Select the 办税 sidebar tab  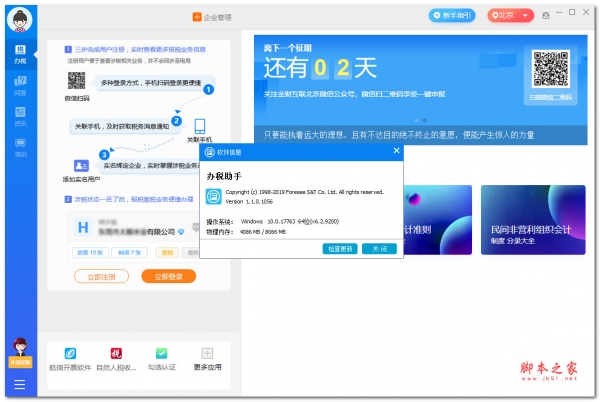pyautogui.click(x=20, y=54)
